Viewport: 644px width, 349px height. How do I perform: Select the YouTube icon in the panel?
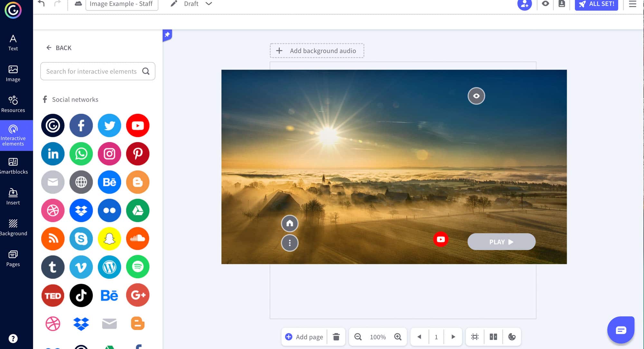pos(138,125)
